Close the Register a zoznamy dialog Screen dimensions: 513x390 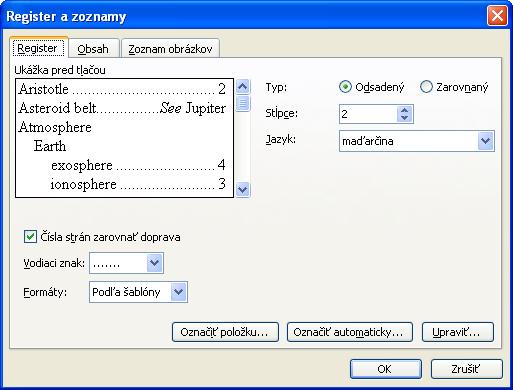coord(497,16)
